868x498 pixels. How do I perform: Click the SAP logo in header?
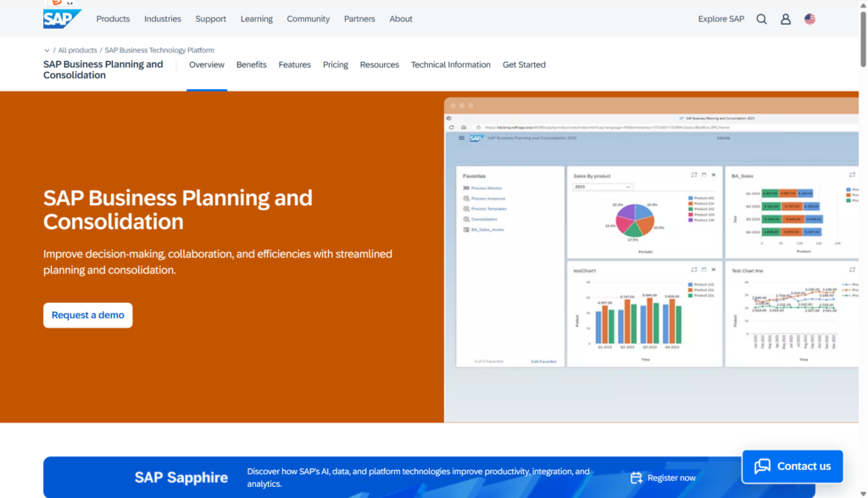62,19
